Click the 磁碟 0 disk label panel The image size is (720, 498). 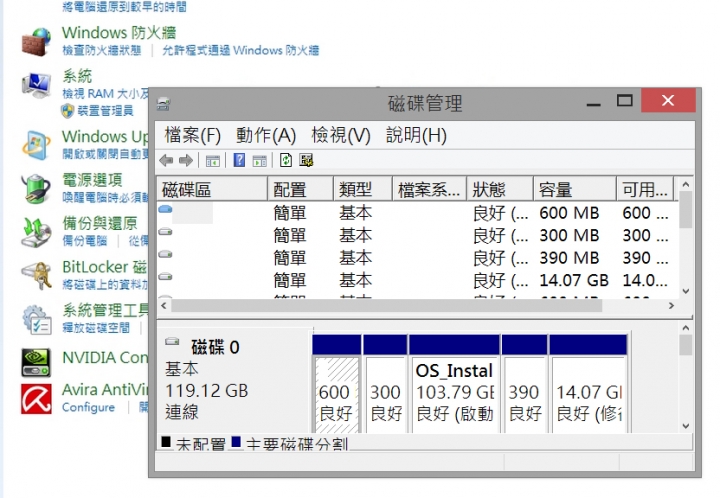(235, 380)
